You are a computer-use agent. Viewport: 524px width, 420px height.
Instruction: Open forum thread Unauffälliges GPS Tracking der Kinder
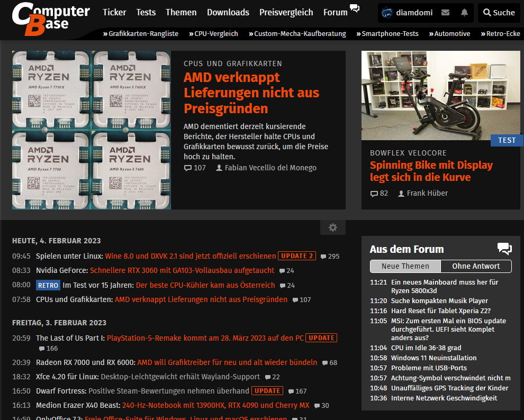coord(449,388)
